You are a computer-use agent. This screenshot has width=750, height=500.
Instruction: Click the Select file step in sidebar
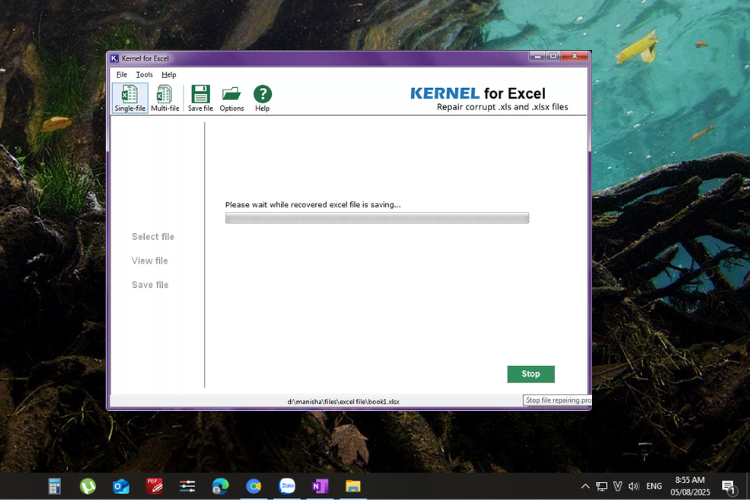pyautogui.click(x=153, y=237)
